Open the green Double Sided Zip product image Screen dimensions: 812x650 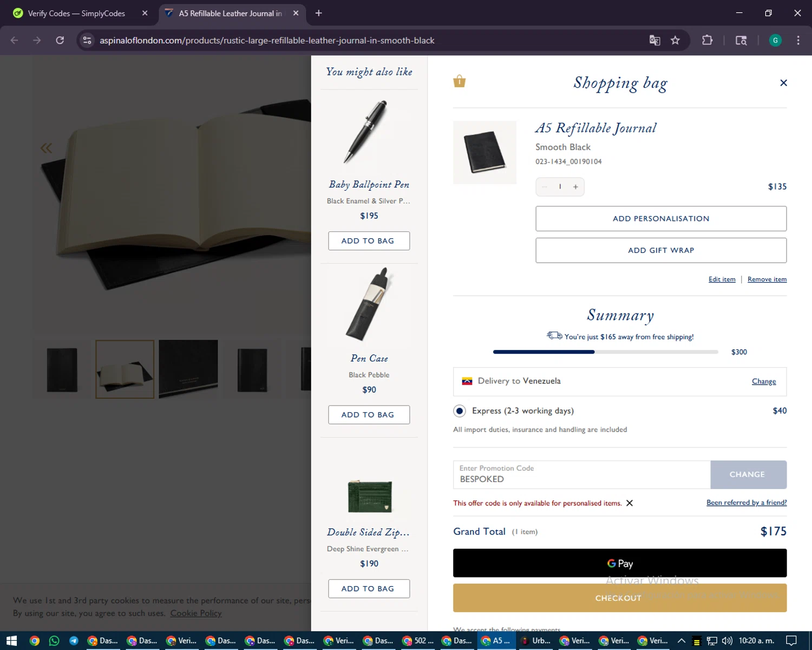tap(370, 497)
